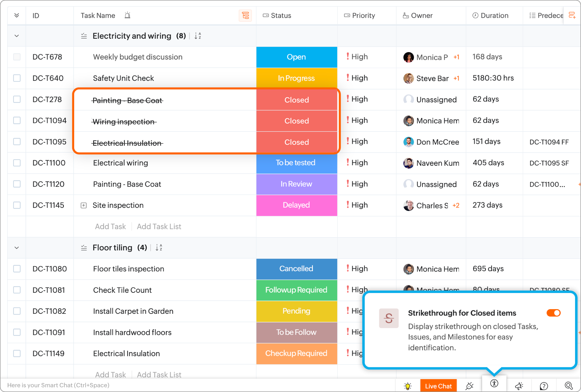This screenshot has height=392, width=581.
Task: Select checkbox for DC-T1080 row
Action: tap(17, 269)
